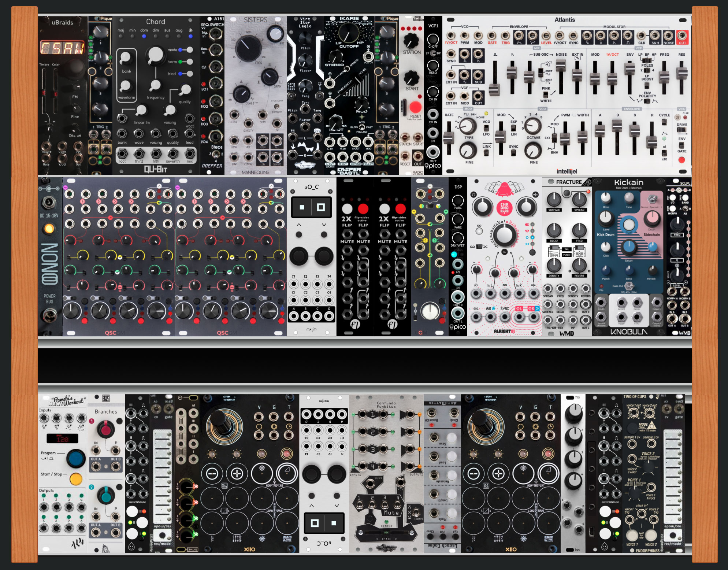This screenshot has height=570, width=728.
Task: Toggle the Atlantis envelope CYCLE switch
Action: [664, 122]
